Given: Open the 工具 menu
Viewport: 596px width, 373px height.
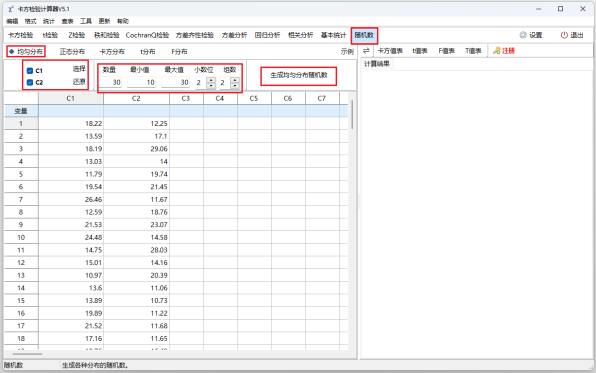Looking at the screenshot, I should [x=86, y=21].
